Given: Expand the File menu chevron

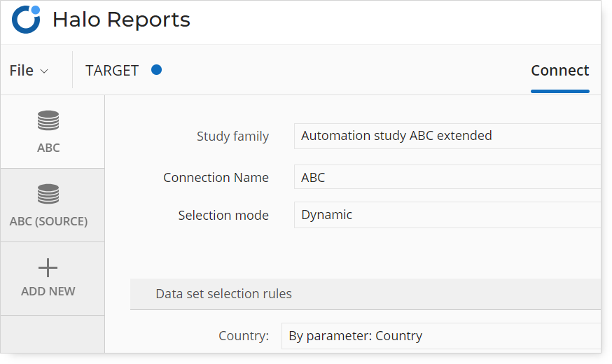Looking at the screenshot, I should (x=44, y=71).
